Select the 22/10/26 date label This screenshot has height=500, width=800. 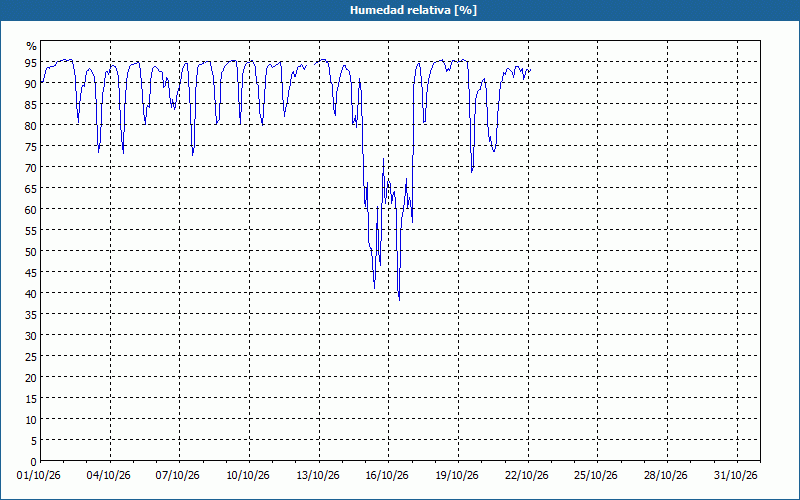(527, 476)
